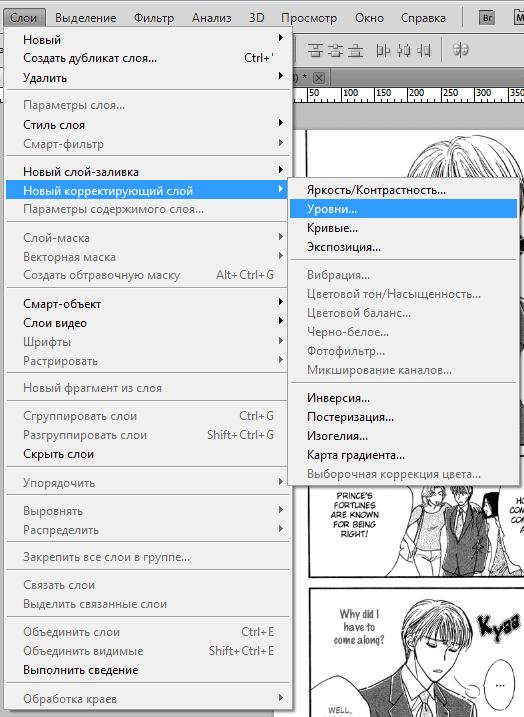Click the Auto-Align Layers icon

coord(460,49)
